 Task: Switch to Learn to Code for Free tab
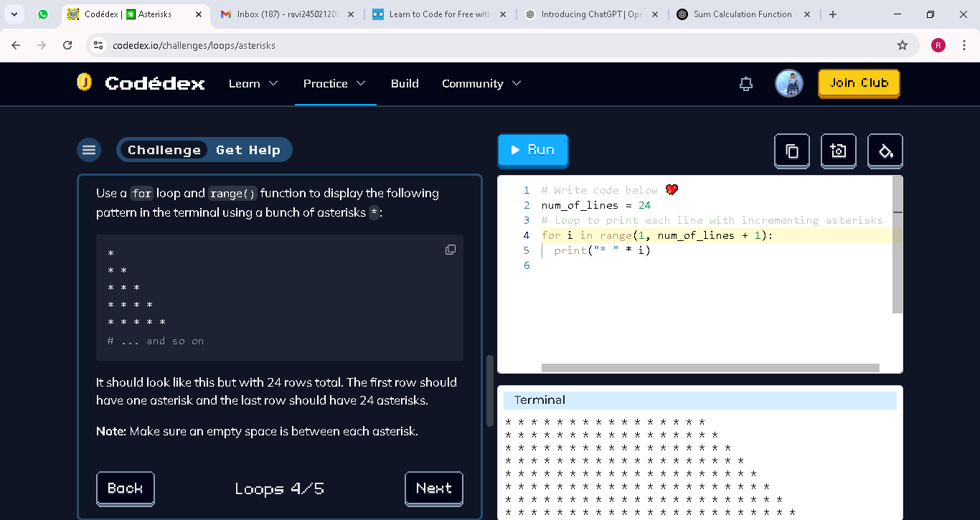coord(439,14)
